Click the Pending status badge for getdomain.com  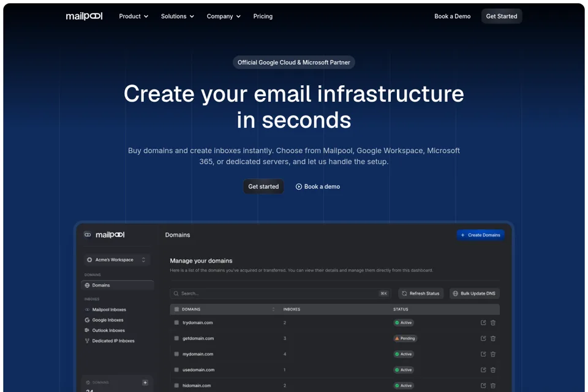(405, 338)
